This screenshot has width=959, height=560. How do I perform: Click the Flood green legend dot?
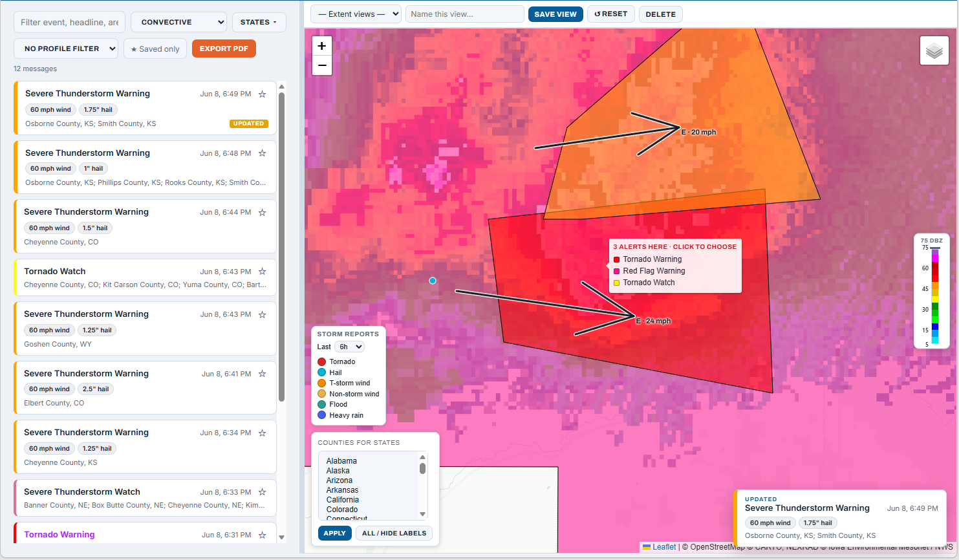tap(321, 404)
